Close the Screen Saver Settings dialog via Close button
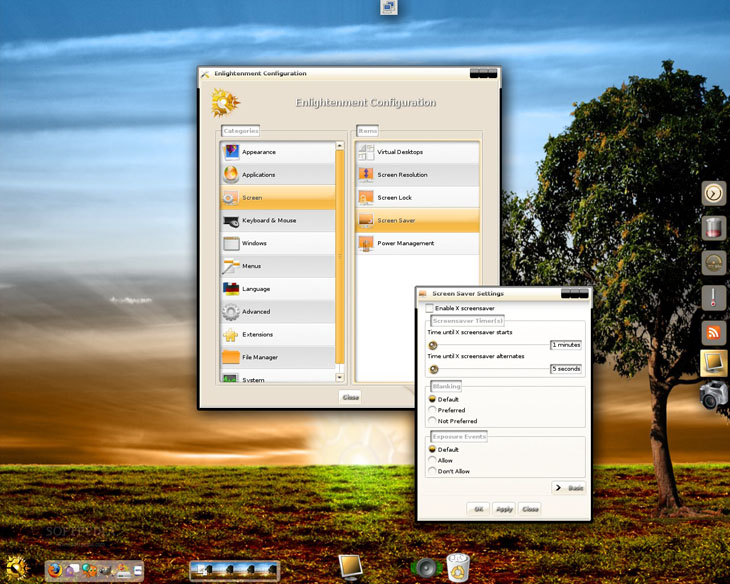The height and width of the screenshot is (584, 730). coord(530,509)
